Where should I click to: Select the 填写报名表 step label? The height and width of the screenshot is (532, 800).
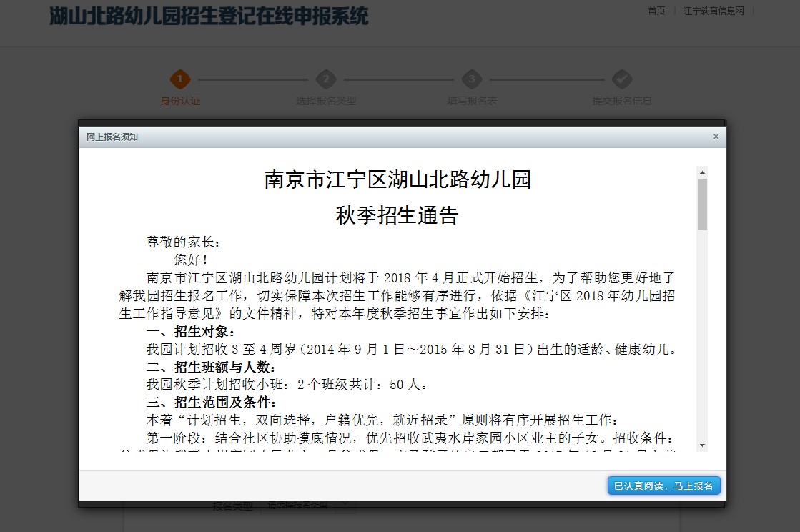point(472,101)
